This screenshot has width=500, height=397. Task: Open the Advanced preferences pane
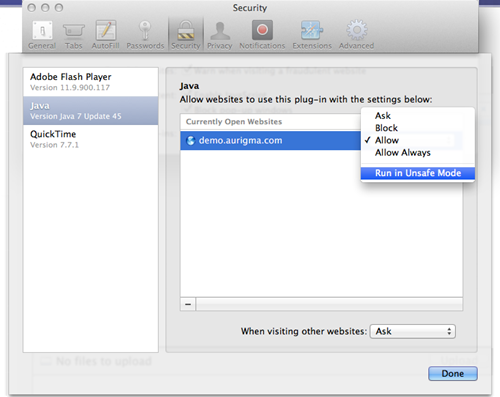click(x=356, y=35)
